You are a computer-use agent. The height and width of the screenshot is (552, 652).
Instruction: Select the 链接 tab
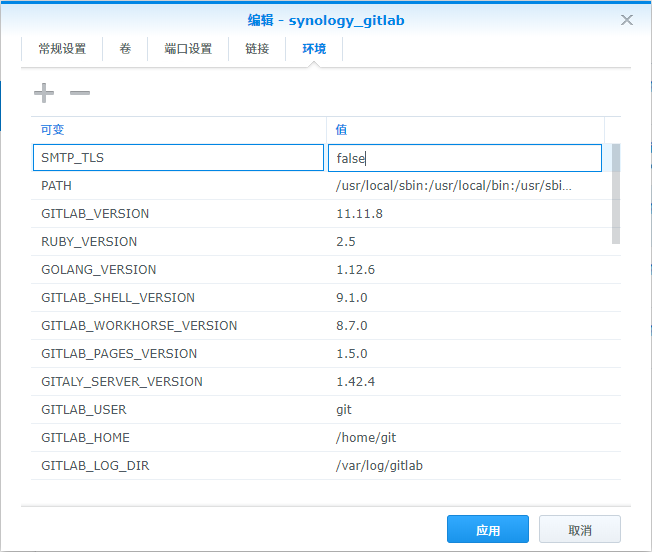257,49
